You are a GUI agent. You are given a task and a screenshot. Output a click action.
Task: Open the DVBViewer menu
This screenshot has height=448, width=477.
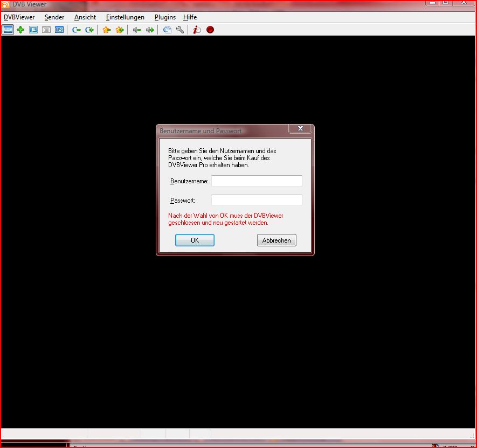pos(19,17)
